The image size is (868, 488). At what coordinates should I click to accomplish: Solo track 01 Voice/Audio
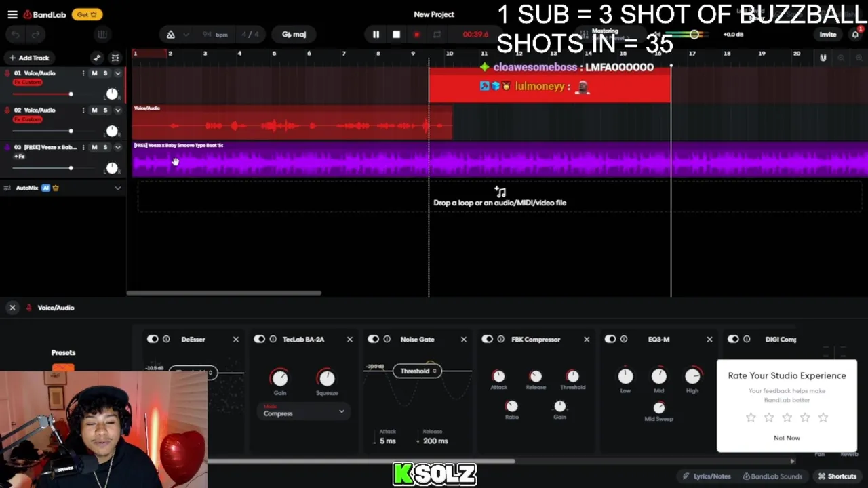105,73
